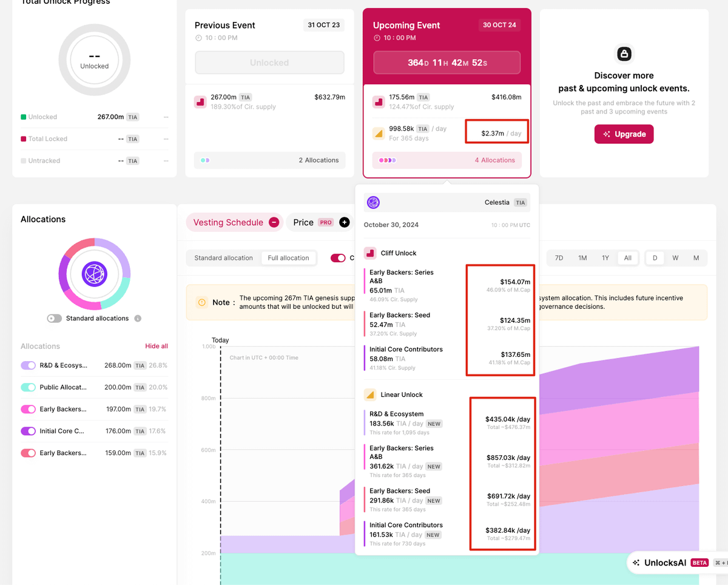Open the Price PRO tab

coord(319,223)
